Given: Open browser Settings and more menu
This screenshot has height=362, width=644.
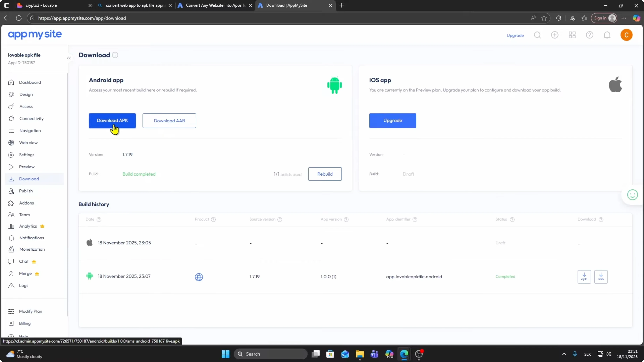Looking at the screenshot, I should point(624,18).
